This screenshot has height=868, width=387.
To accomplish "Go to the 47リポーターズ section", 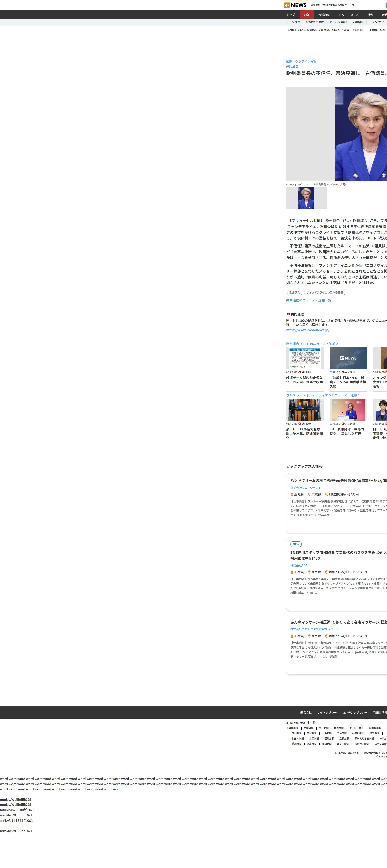I will (348, 15).
